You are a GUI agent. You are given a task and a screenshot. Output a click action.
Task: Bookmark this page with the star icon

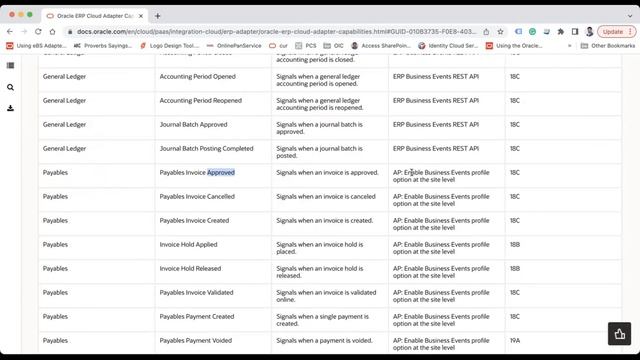tap(500, 31)
